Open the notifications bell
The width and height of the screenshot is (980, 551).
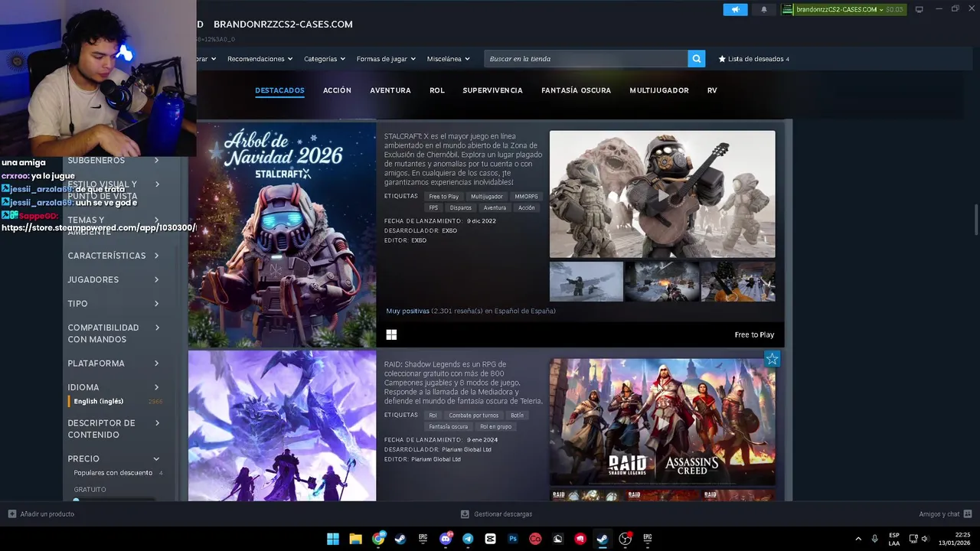764,9
